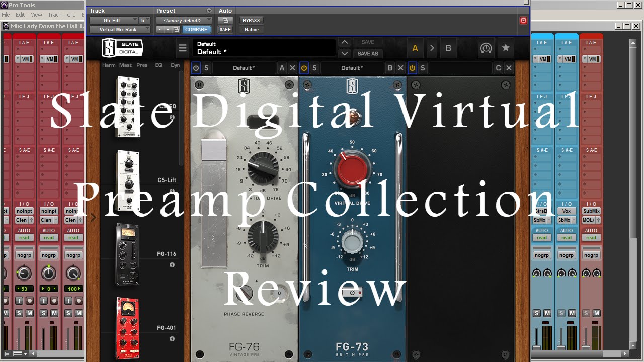Open the Slate Digital hamburger menu

[x=182, y=48]
